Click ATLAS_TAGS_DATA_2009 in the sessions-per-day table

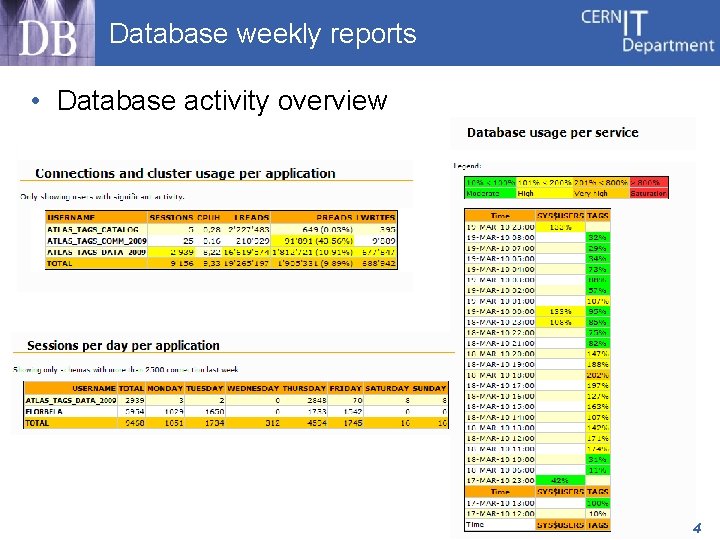click(71, 400)
